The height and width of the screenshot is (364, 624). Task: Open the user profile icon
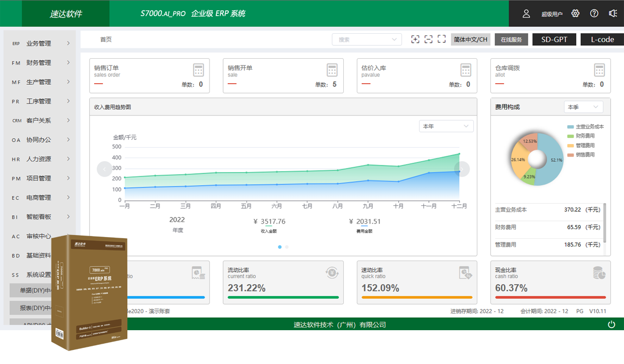pyautogui.click(x=526, y=14)
